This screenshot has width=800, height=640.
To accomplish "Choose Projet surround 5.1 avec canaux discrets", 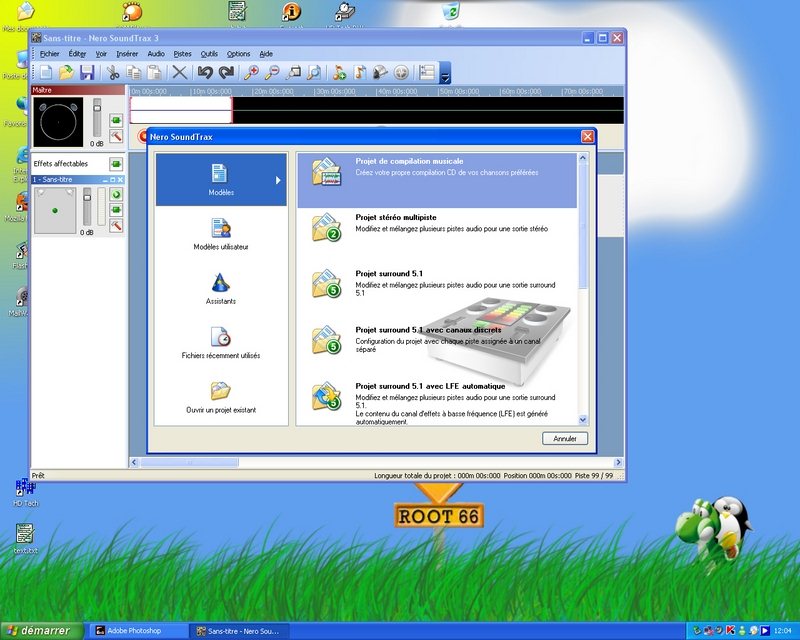I will (437, 349).
